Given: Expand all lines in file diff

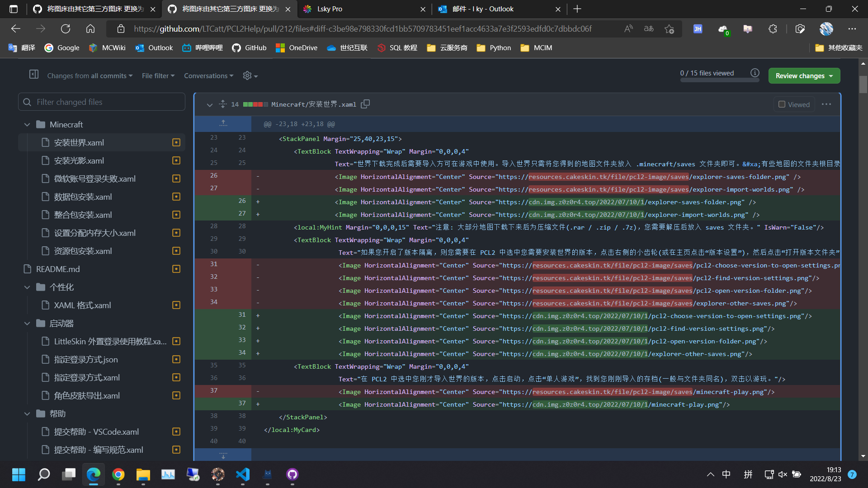Looking at the screenshot, I should (223, 104).
